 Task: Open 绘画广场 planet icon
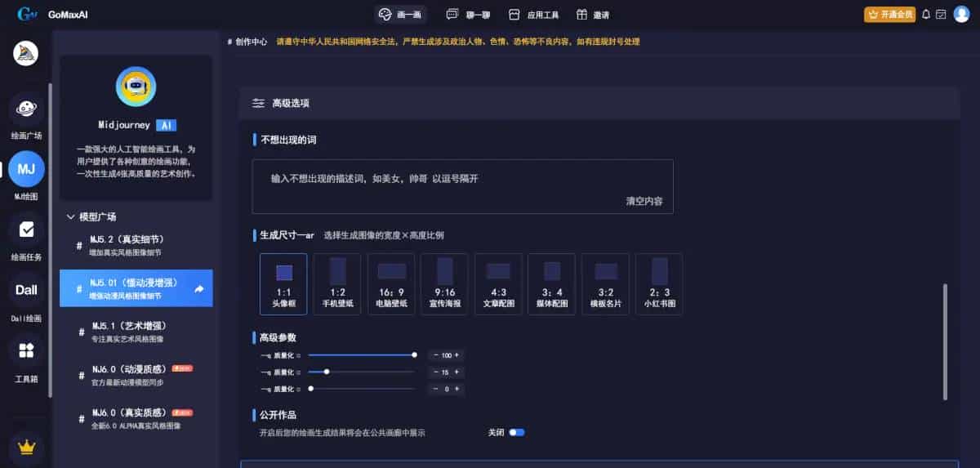pos(26,109)
